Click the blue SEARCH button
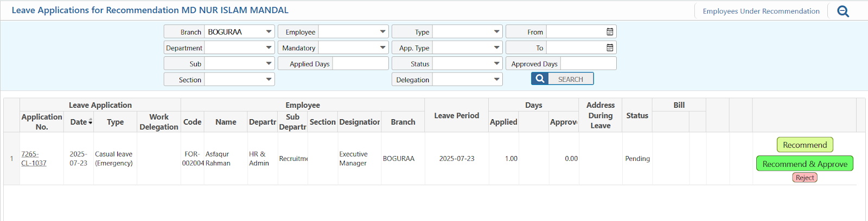The width and height of the screenshot is (868, 221). coord(562,79)
